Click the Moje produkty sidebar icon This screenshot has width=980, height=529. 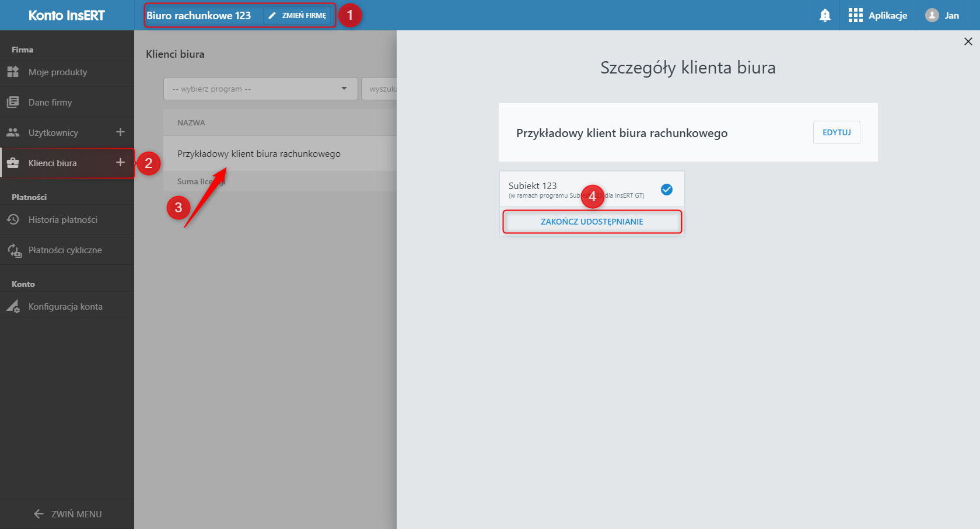click(x=13, y=72)
